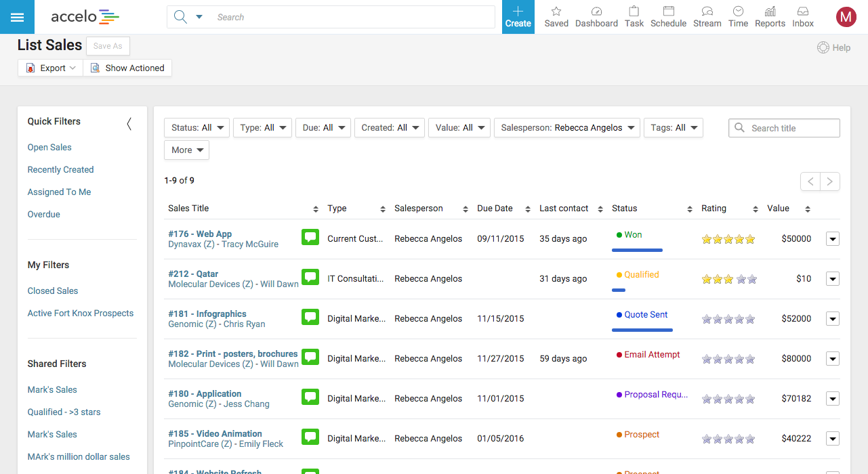Open the Salesperson: Rebecca Angelos dropdown
The height and width of the screenshot is (474, 868).
[567, 127]
